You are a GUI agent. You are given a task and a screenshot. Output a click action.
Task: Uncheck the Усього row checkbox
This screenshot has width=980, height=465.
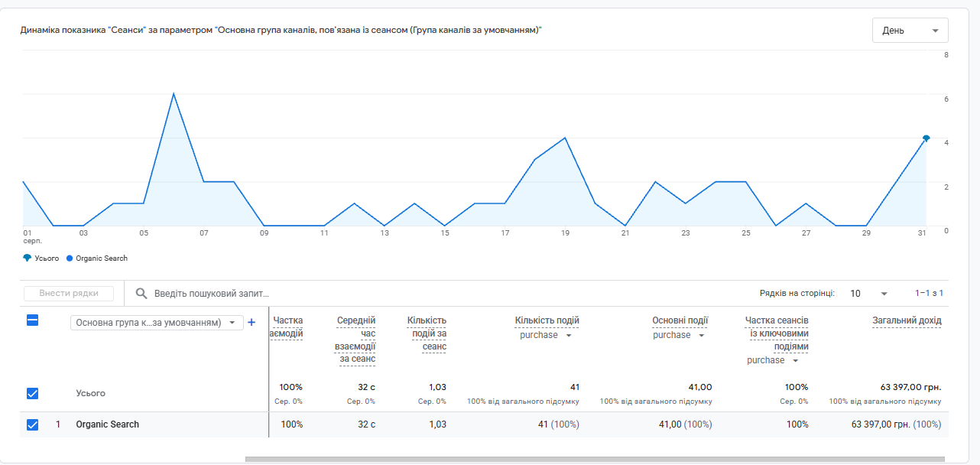click(32, 393)
